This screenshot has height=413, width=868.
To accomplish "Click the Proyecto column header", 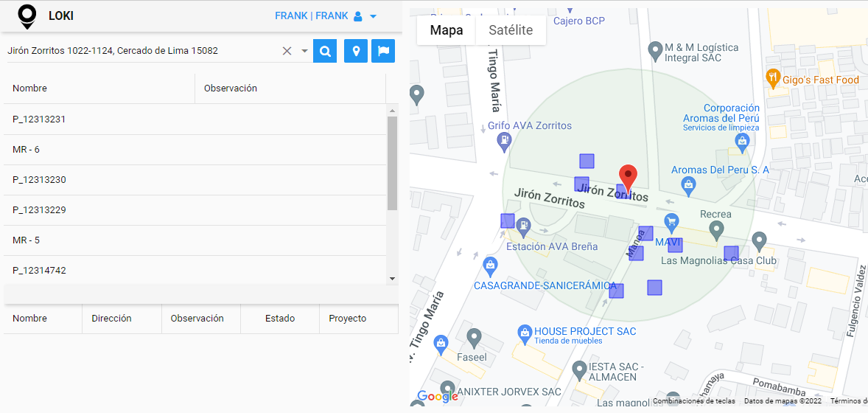I will coord(348,318).
